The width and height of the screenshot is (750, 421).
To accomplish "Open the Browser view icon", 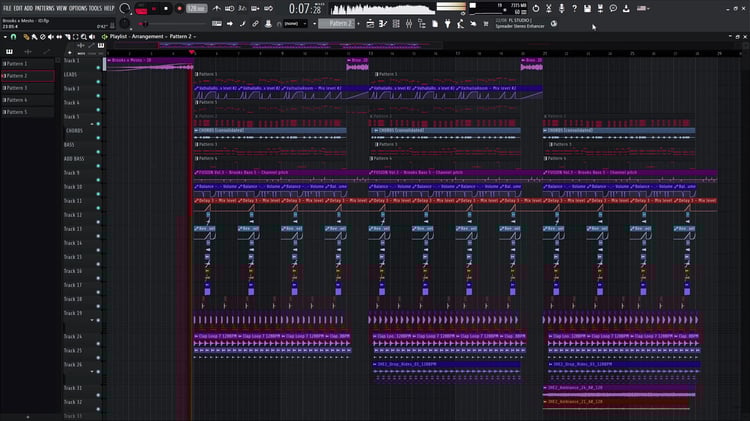I will [422, 23].
